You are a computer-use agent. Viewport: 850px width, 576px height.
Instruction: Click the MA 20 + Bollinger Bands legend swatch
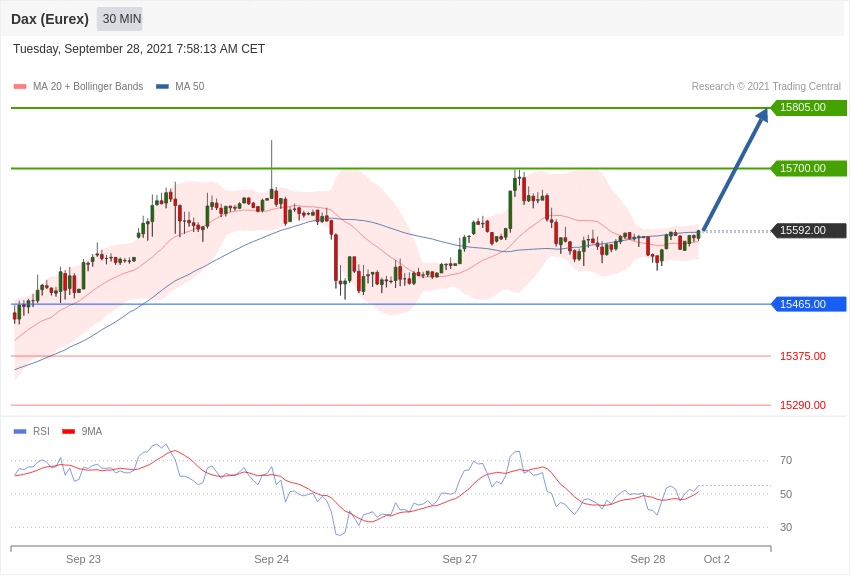click(20, 87)
